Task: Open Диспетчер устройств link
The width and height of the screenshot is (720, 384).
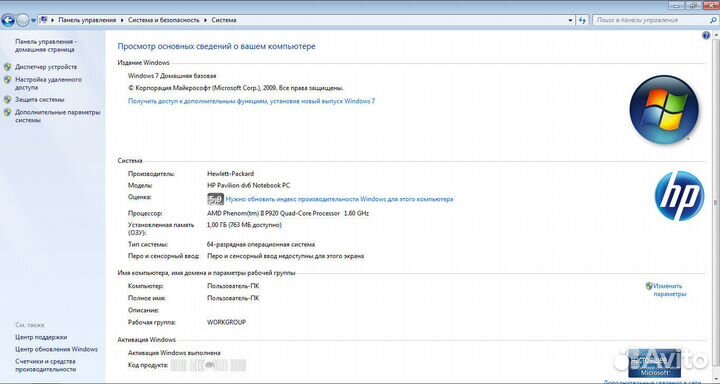Action: (x=46, y=67)
